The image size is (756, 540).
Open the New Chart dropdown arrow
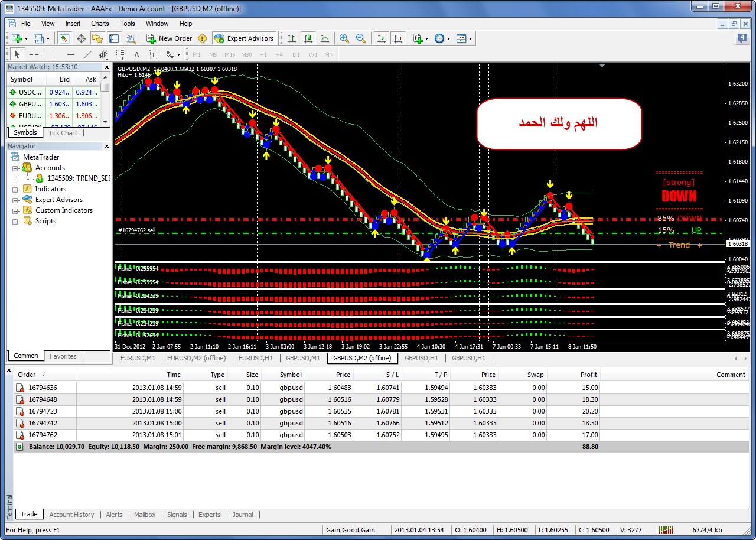point(27,38)
